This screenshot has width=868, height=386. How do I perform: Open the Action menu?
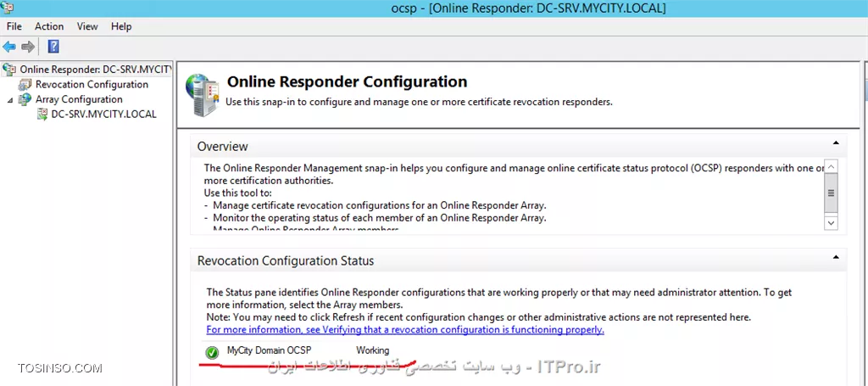[x=49, y=26]
